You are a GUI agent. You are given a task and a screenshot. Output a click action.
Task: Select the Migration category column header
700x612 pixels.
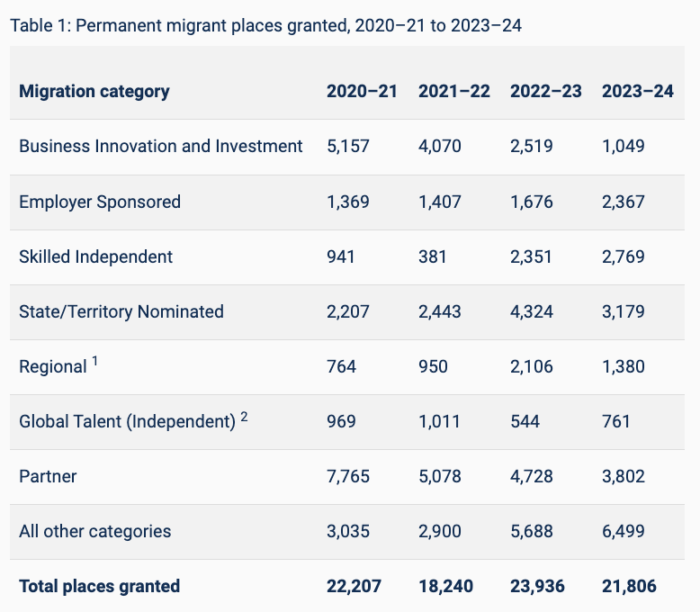click(94, 91)
